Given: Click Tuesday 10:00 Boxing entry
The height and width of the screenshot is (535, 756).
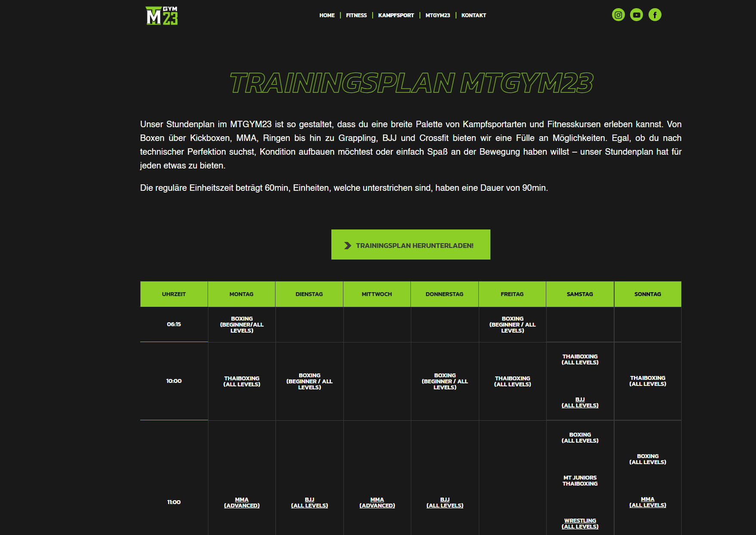Looking at the screenshot, I should (309, 381).
